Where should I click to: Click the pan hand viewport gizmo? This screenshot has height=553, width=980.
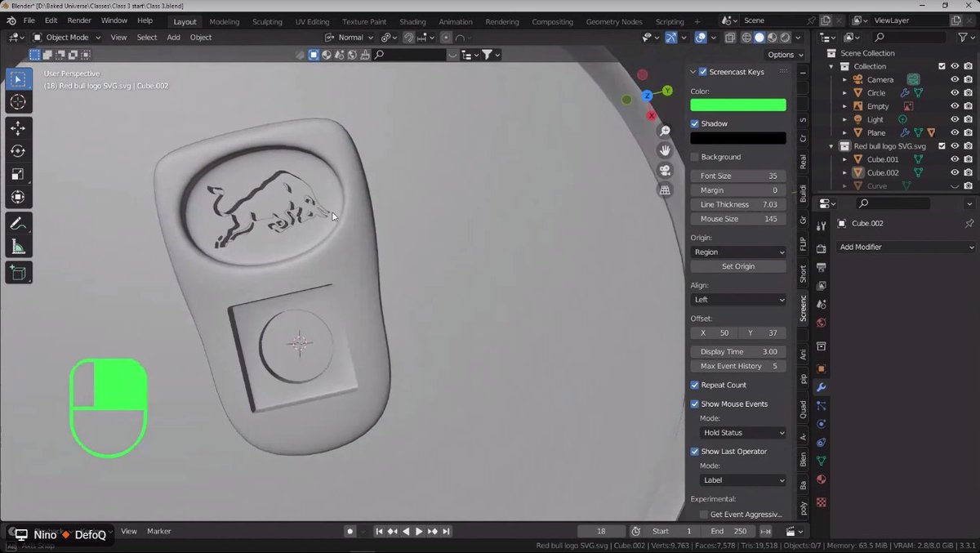point(665,151)
